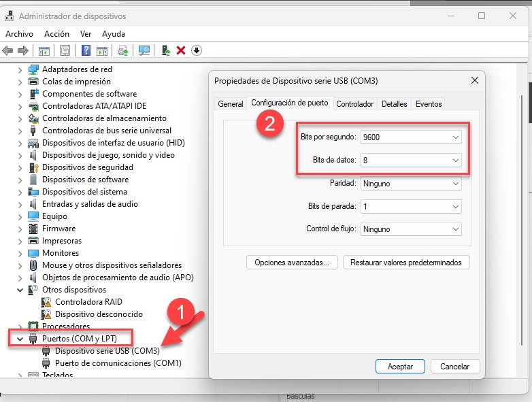Switch to the General tab

pyautogui.click(x=231, y=104)
